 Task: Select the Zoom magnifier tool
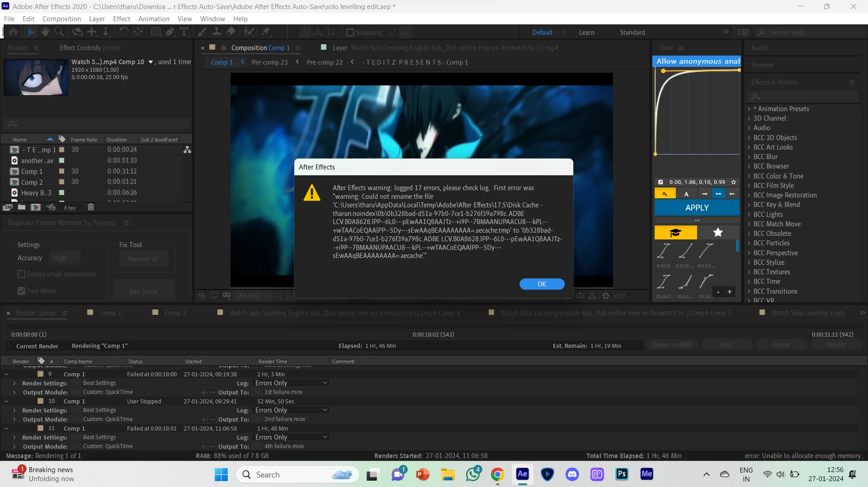tap(59, 32)
